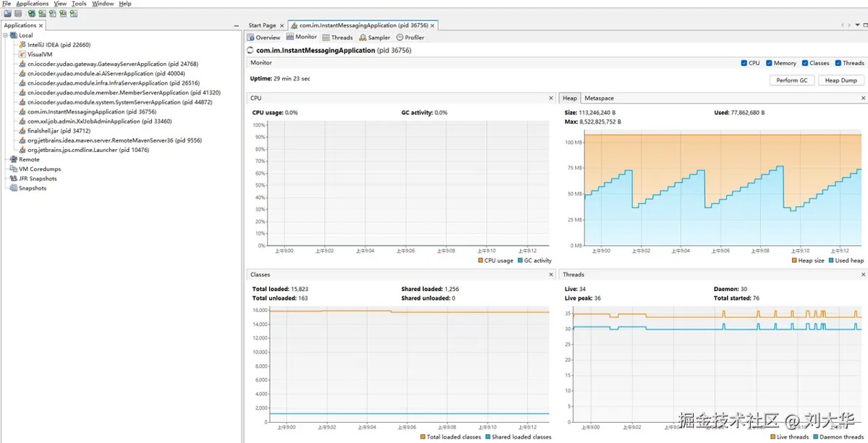Screen dimensions: 868x443
Task: Click the VisualVM application icon in tree
Action: tap(22, 54)
